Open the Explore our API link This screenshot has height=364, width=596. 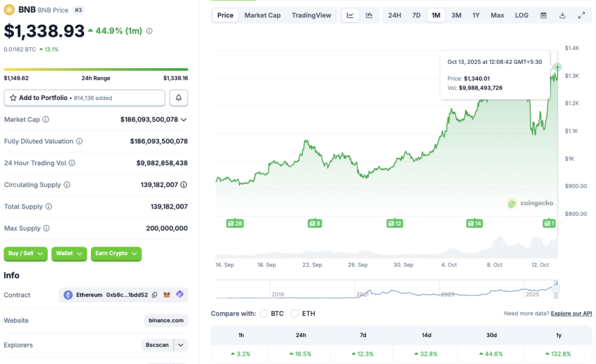tap(571, 313)
